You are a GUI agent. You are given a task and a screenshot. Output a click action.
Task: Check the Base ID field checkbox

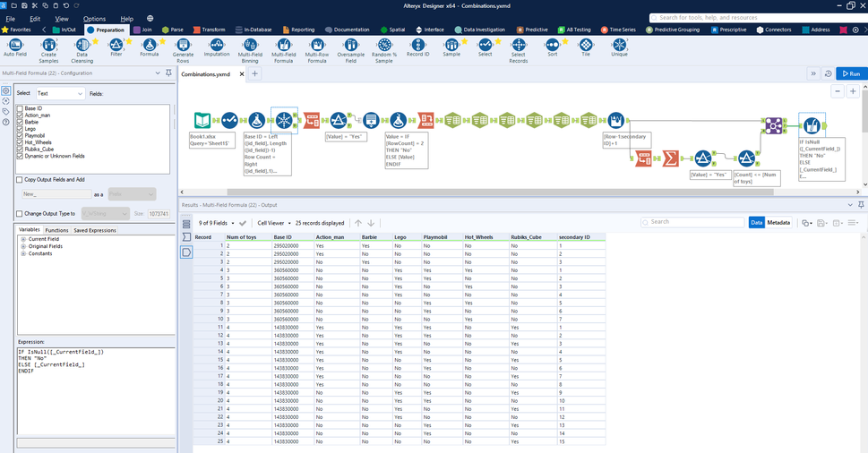[x=20, y=108]
